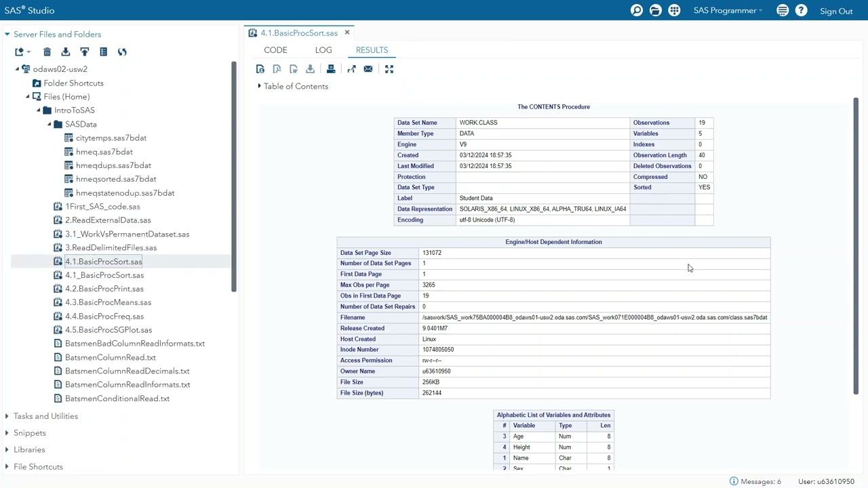Select 4.1_BasicProcSort.sas file

(x=104, y=275)
